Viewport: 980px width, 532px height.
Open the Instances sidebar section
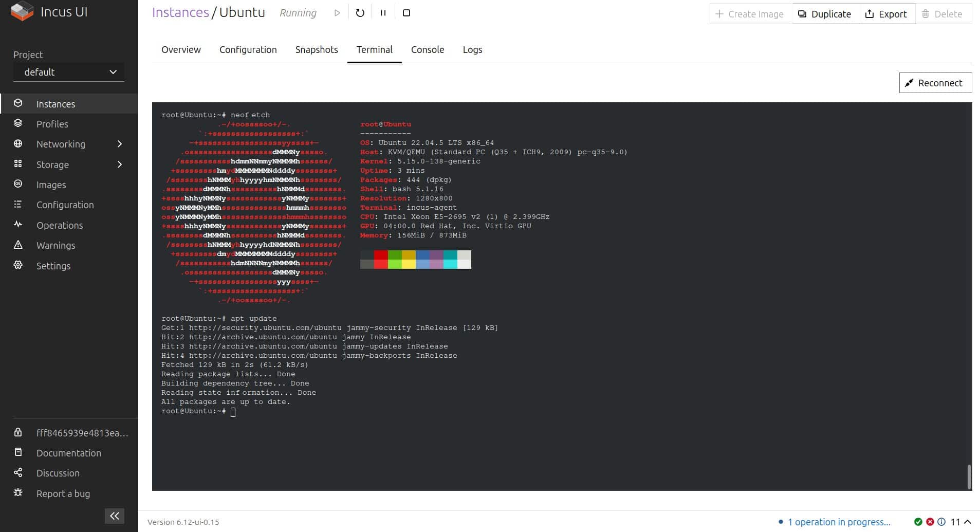point(55,104)
